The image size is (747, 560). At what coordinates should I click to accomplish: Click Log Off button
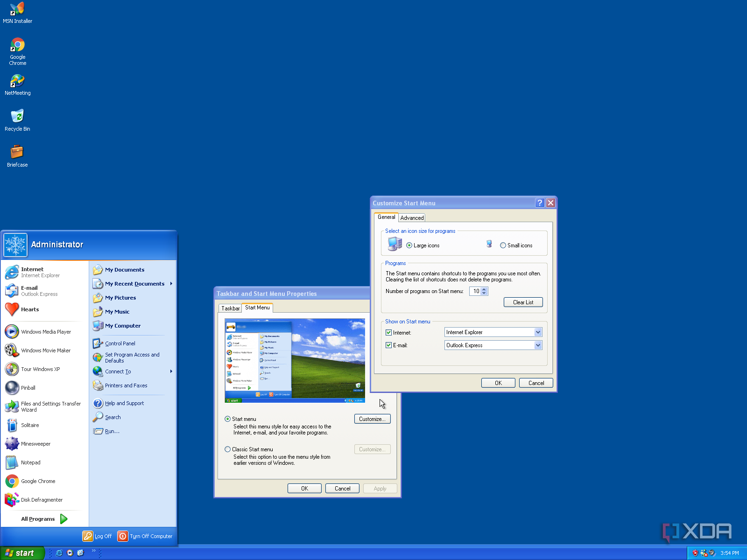(97, 536)
